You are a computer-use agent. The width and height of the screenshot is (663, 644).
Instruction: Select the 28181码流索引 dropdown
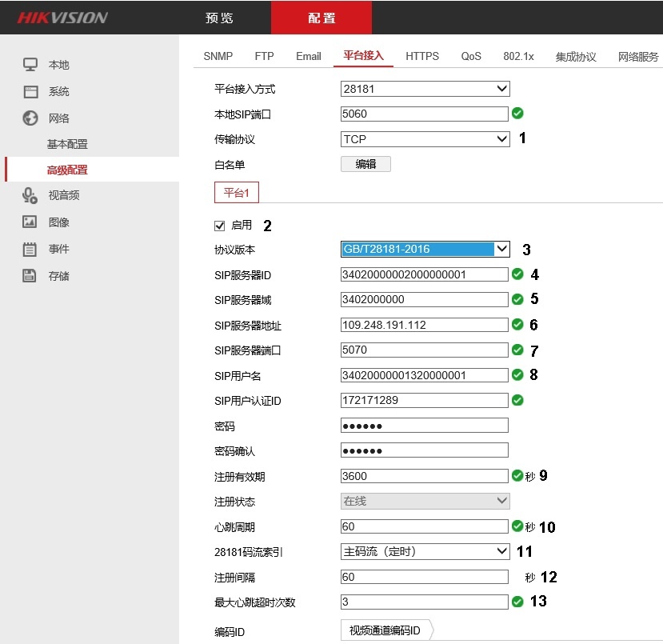425,551
